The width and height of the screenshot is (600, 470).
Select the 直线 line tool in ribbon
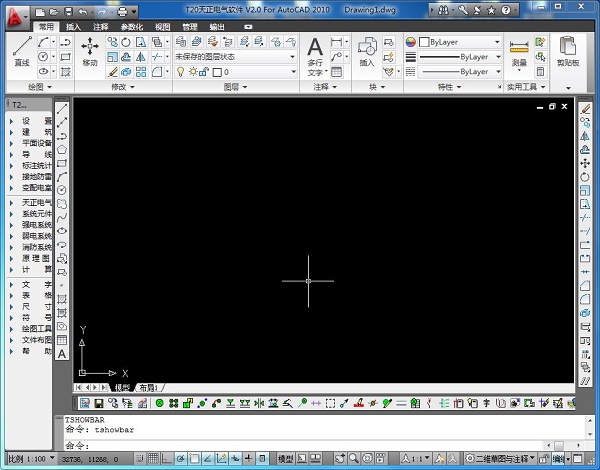point(22,51)
